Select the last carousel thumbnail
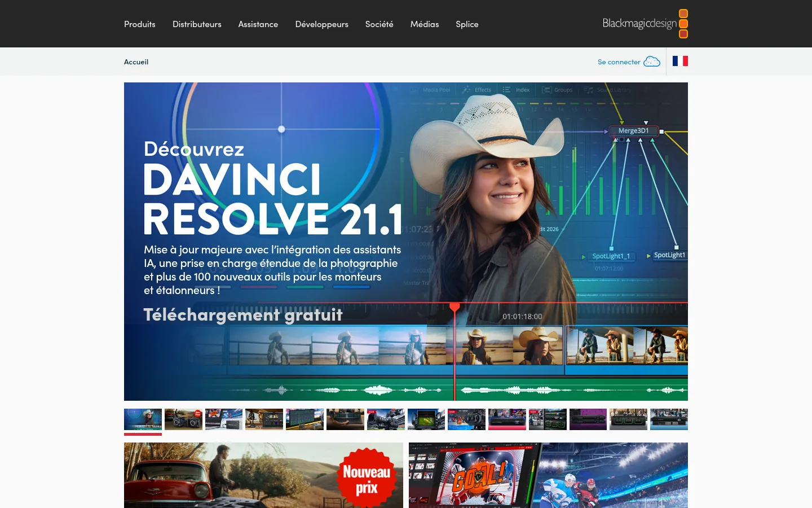 669,419
